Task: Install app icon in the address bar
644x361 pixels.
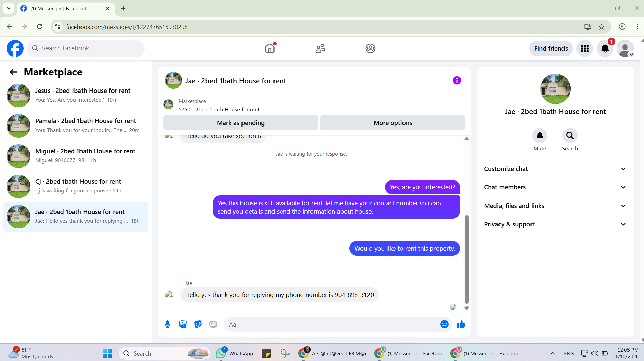Action: (x=588, y=27)
